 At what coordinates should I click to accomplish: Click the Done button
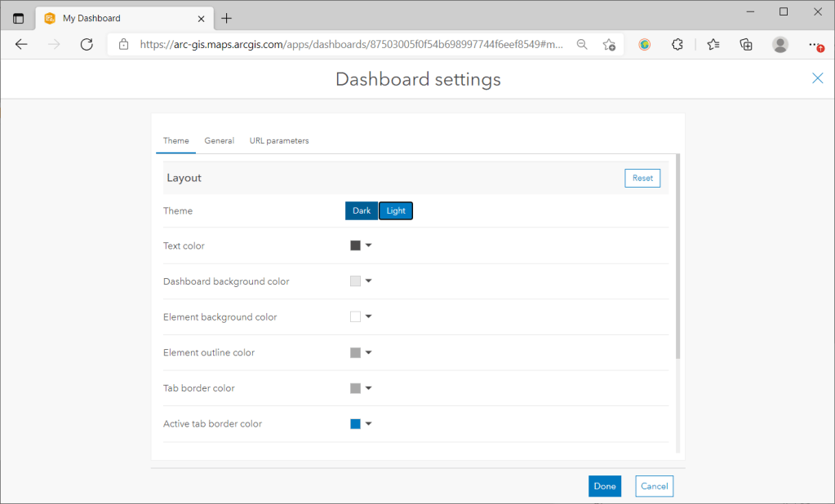(x=604, y=486)
